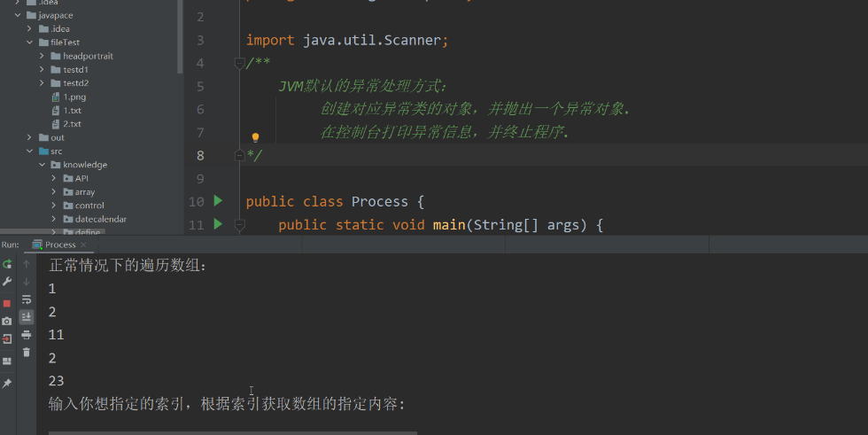Open run configuration wrench icon
This screenshot has height=435, width=868.
[7, 282]
